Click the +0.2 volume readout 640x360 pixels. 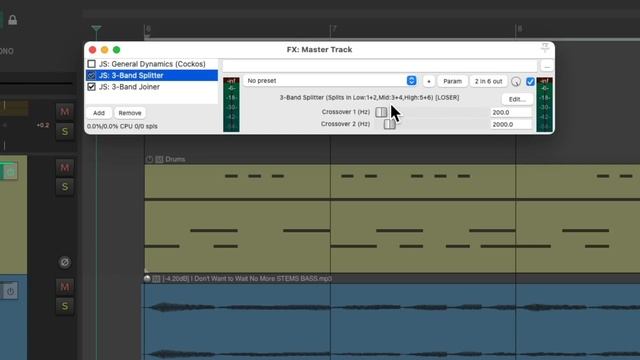point(43,125)
